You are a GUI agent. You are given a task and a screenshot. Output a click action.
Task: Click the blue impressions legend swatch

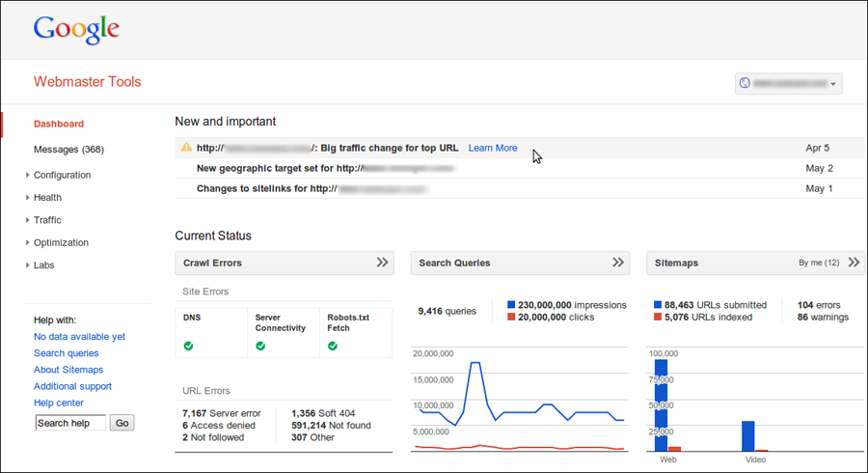[511, 305]
